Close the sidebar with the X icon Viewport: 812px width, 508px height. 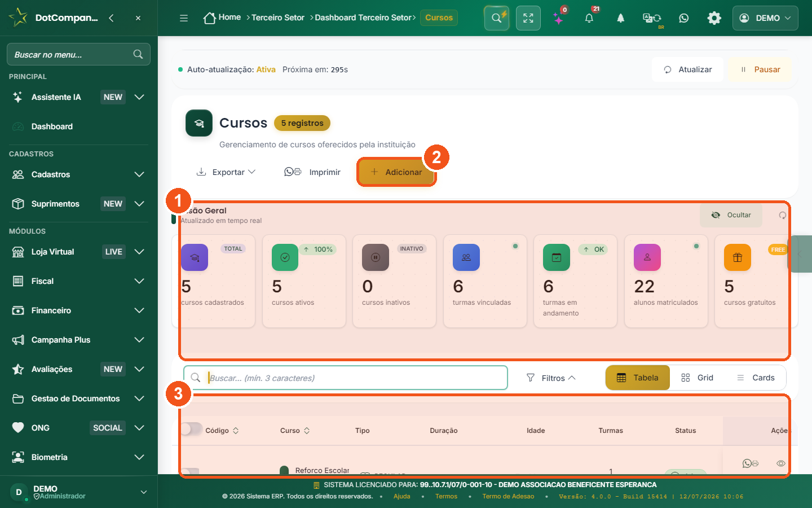pos(138,18)
